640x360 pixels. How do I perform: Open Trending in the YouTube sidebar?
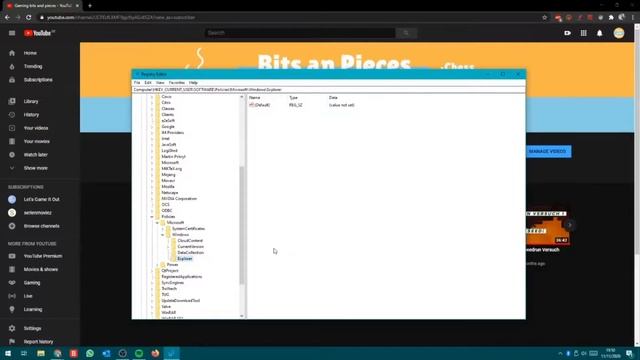click(x=33, y=67)
